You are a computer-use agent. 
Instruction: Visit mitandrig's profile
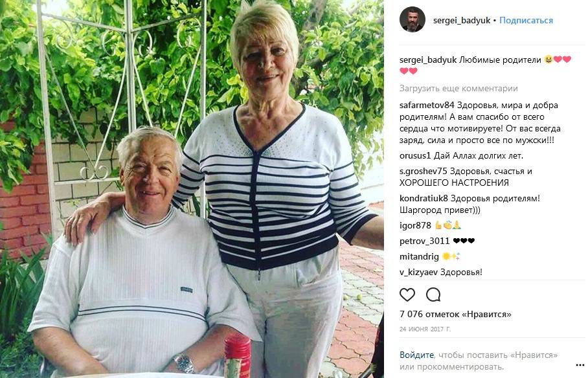[419, 257]
